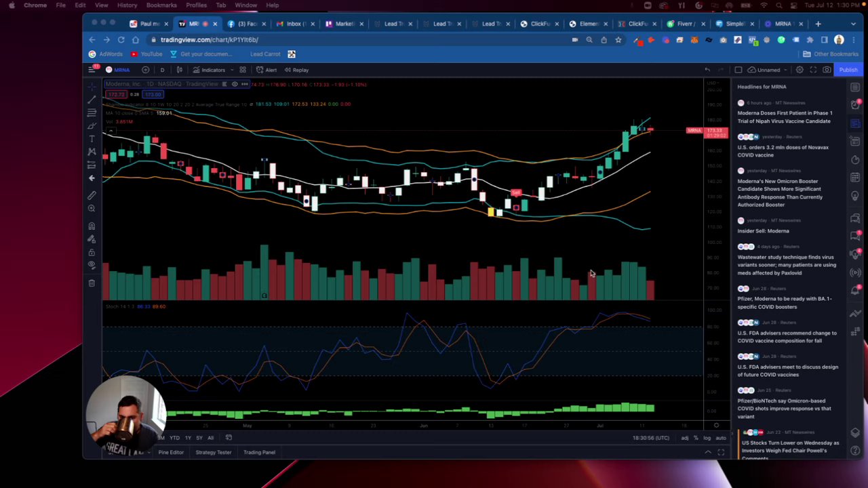This screenshot has height=488, width=868.
Task: Open chart settings gear icon
Action: (800, 70)
